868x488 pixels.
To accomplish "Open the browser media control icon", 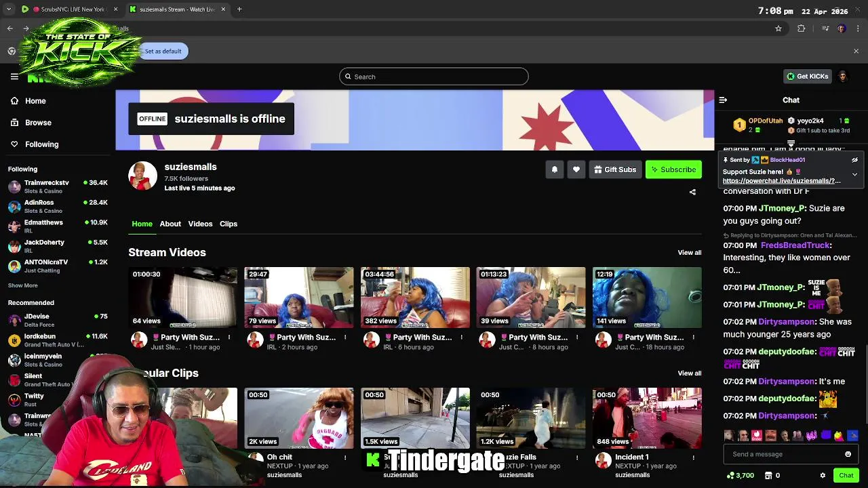I will (825, 28).
